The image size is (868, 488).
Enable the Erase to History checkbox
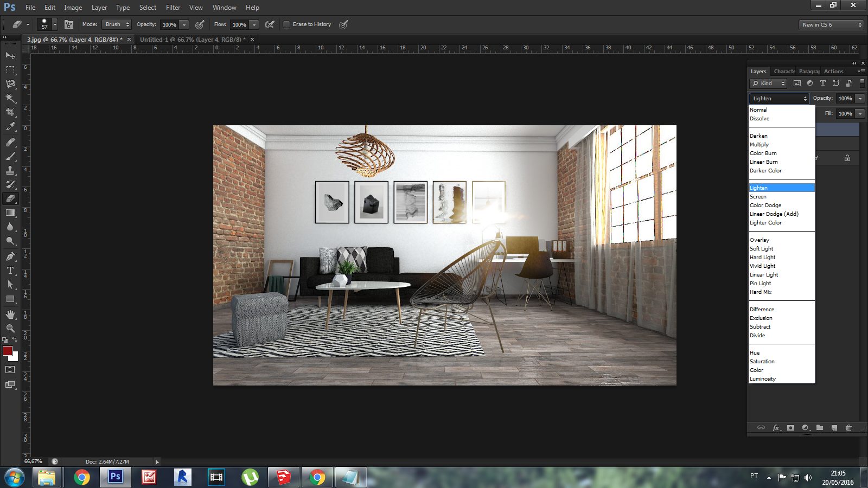click(286, 24)
